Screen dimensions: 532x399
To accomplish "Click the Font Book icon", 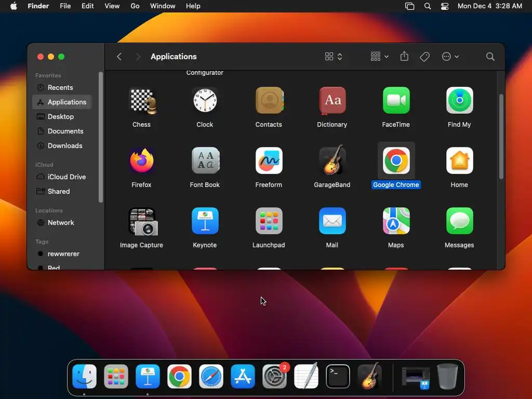I will (x=205, y=161).
